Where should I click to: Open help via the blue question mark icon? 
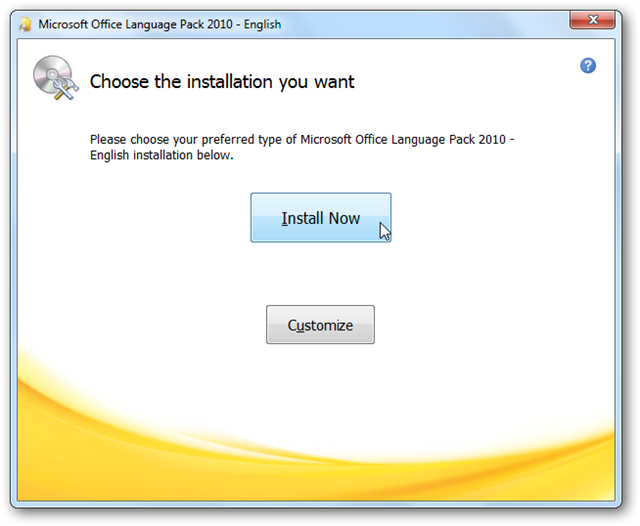tap(588, 66)
